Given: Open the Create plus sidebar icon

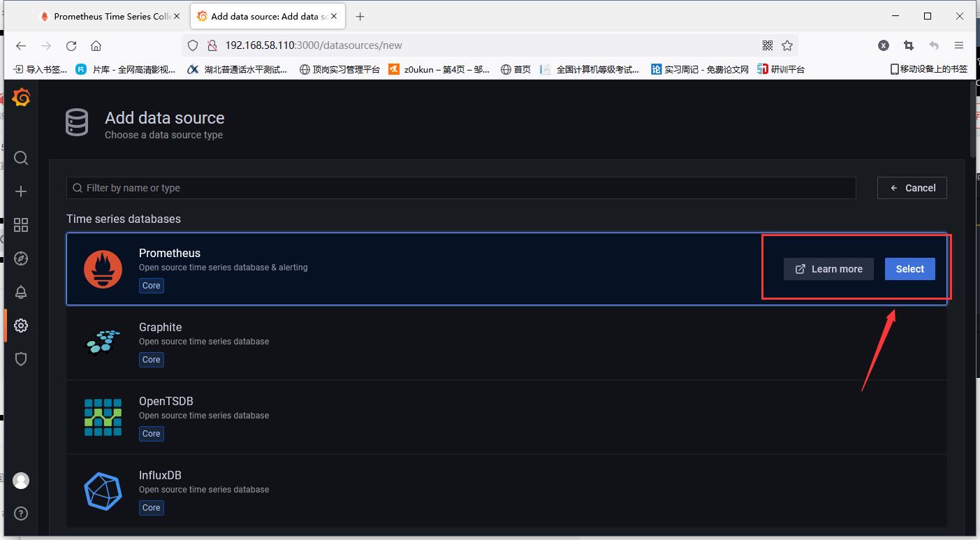Looking at the screenshot, I should 21,191.
